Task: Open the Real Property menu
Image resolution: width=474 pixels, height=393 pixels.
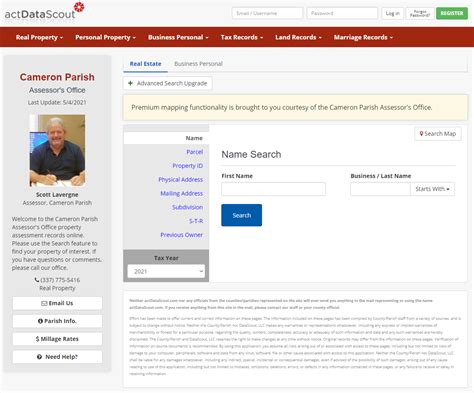Action: coord(39,37)
